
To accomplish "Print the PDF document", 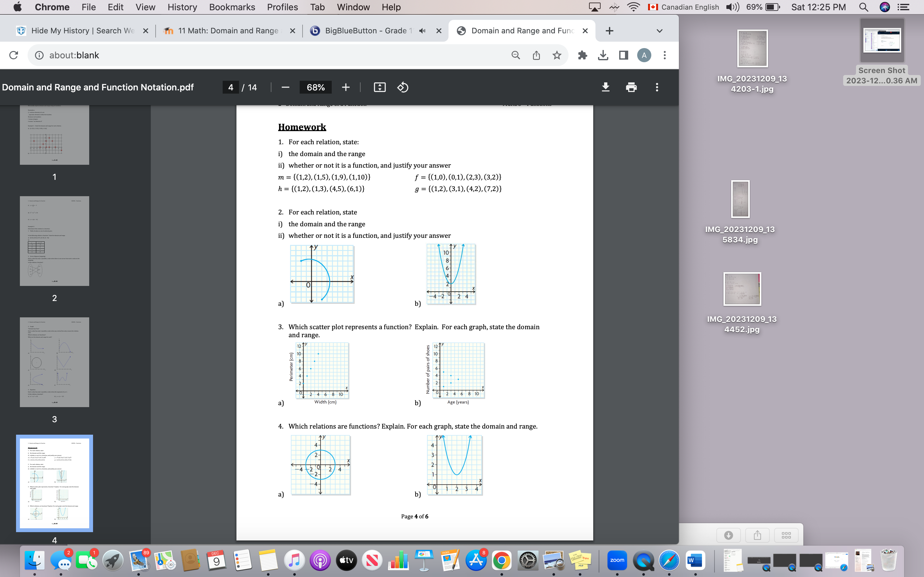I will click(631, 88).
